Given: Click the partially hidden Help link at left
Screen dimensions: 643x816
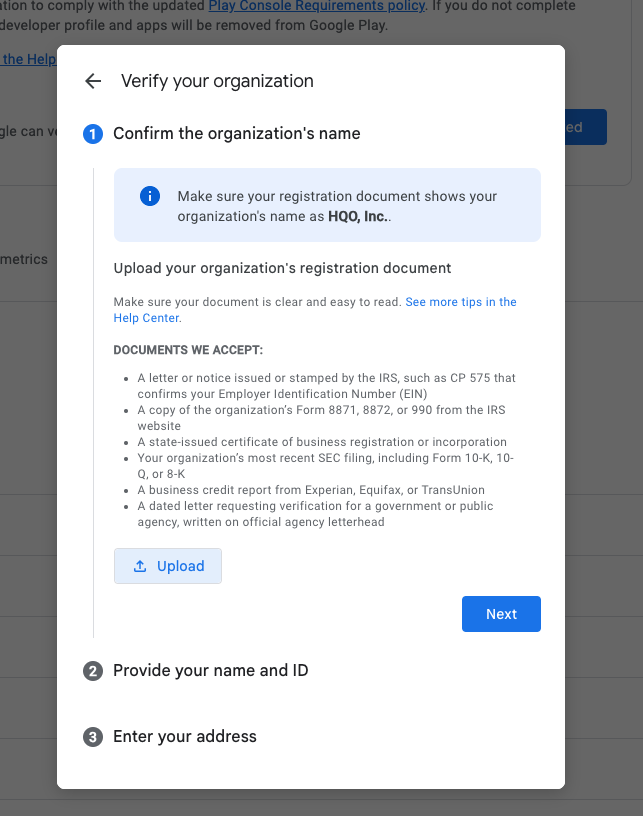Looking at the screenshot, I should click(28, 59).
